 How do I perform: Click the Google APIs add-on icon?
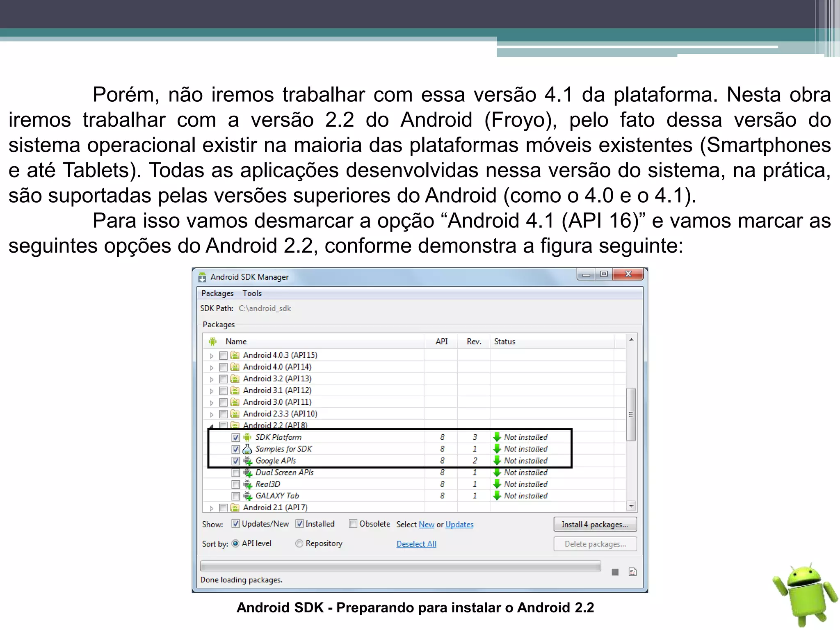[x=248, y=461]
